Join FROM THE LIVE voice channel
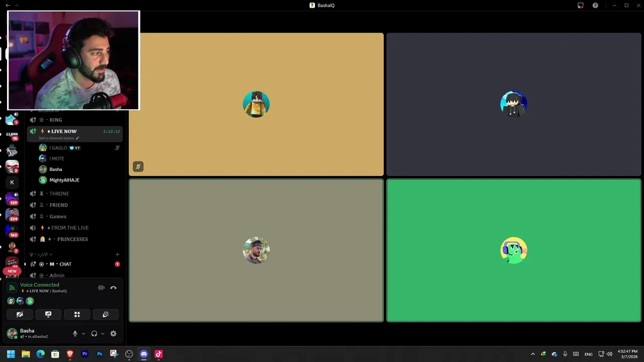The image size is (644, 362). coord(74,228)
